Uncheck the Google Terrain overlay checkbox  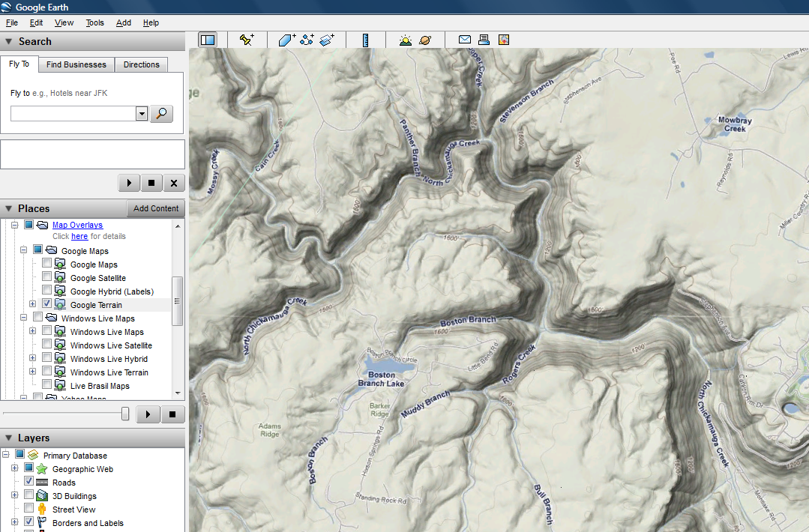pyautogui.click(x=47, y=304)
